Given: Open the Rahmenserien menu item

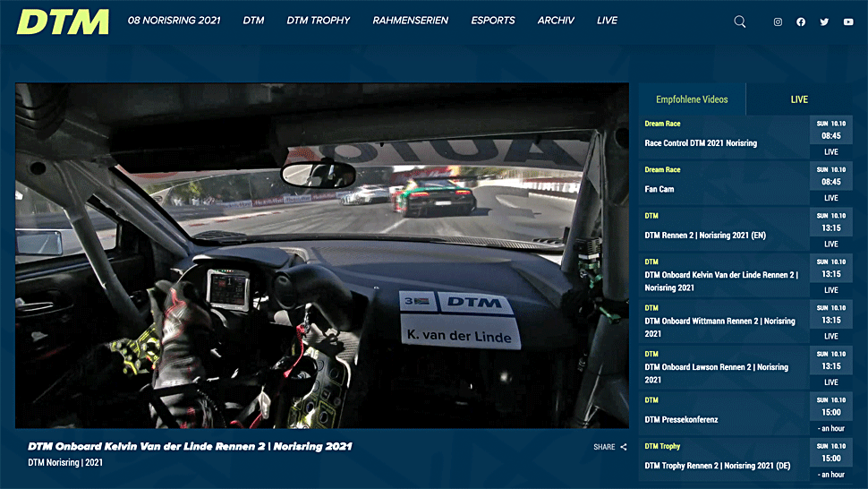Looking at the screenshot, I should pos(410,21).
